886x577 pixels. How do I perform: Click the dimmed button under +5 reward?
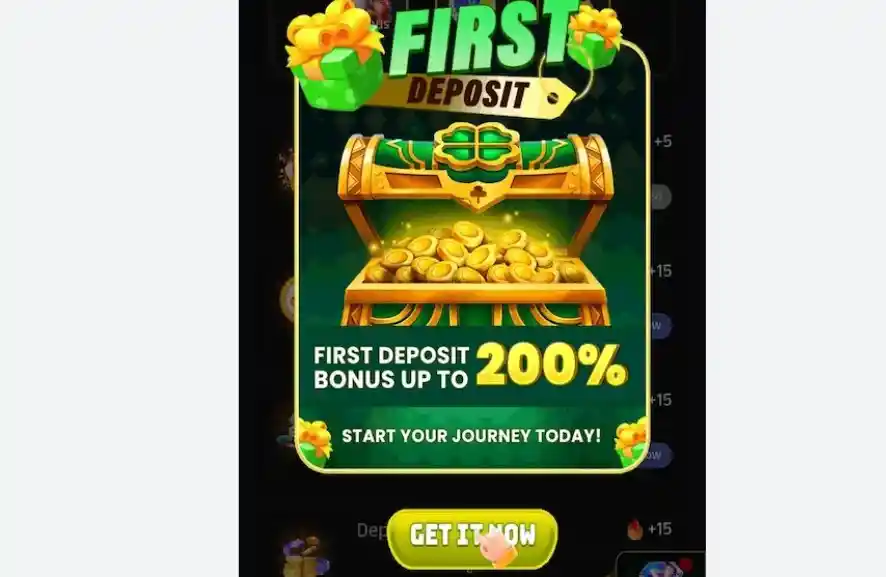click(x=659, y=197)
